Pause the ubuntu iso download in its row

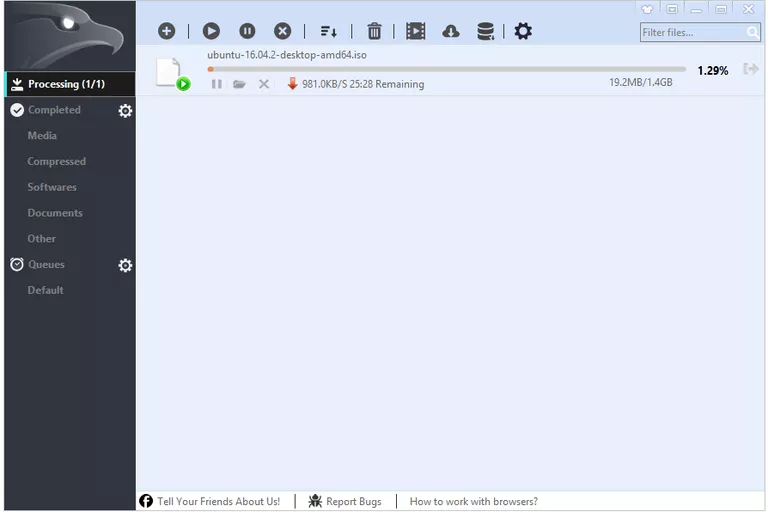pos(216,84)
